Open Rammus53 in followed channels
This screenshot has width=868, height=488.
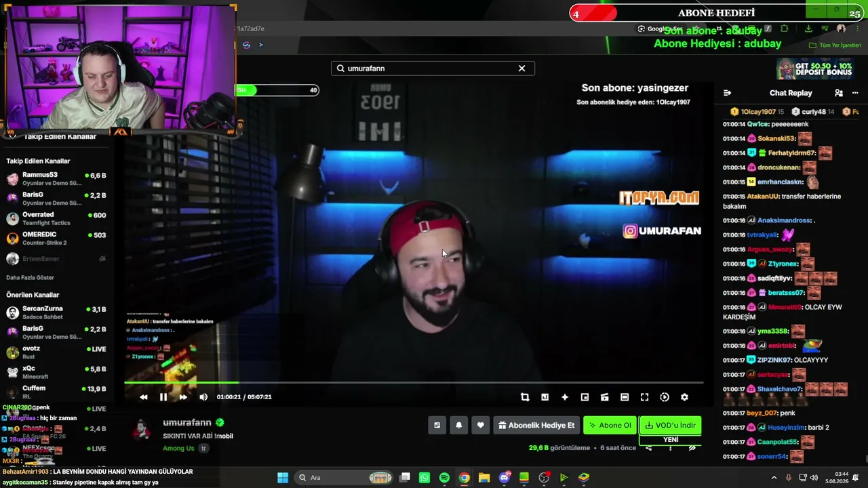(57, 179)
